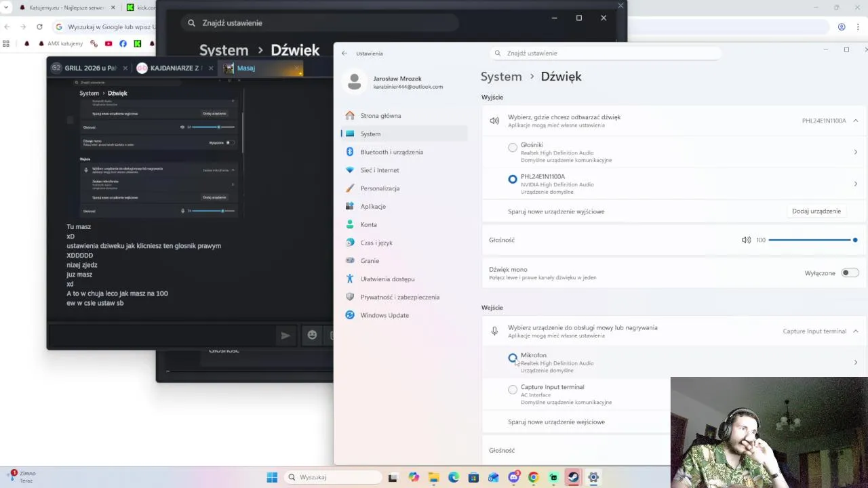
Task: Open Konta settings page
Action: coord(405,224)
